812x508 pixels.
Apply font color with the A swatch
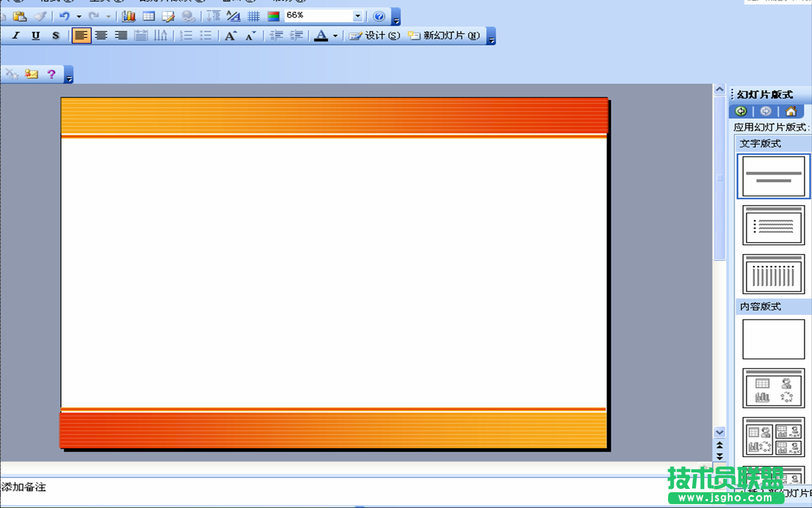tap(322, 36)
